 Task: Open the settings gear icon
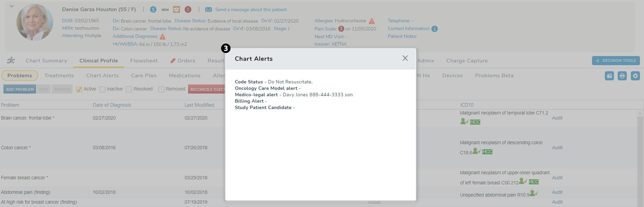(635, 76)
